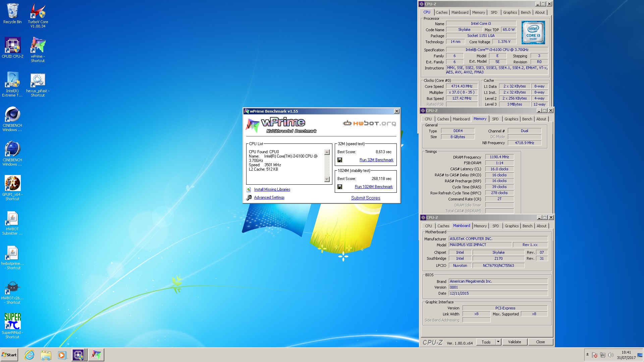
Task: Switch to wPrime taskbar button
Action: tap(96, 355)
